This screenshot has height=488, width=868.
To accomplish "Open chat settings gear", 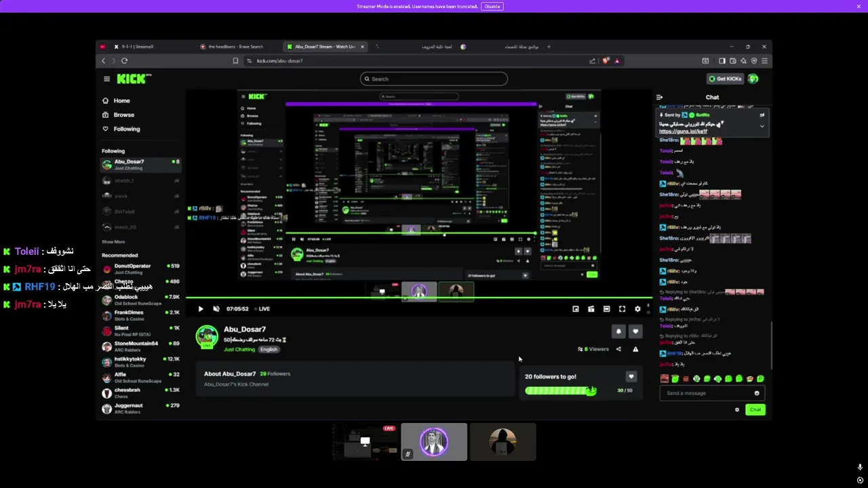I will point(737,409).
